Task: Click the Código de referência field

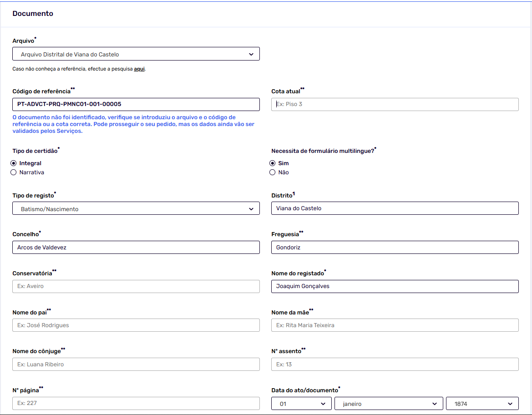Action: [136, 104]
